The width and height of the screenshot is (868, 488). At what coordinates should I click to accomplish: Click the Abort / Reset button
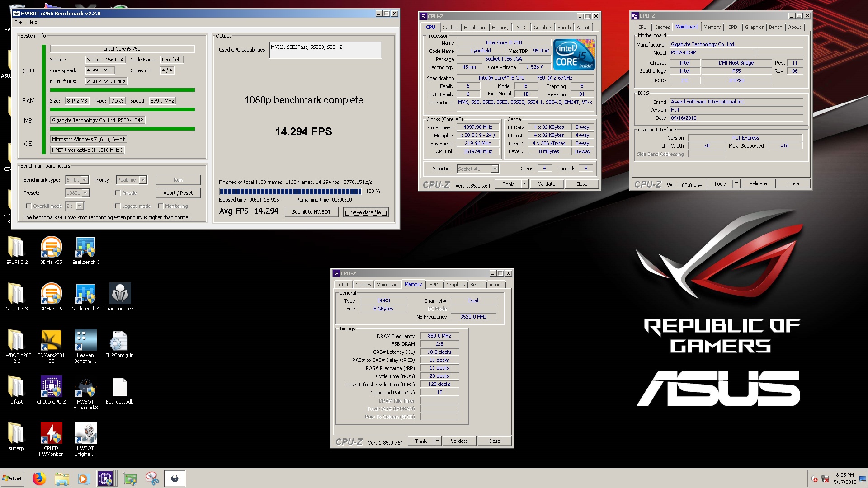pyautogui.click(x=178, y=193)
